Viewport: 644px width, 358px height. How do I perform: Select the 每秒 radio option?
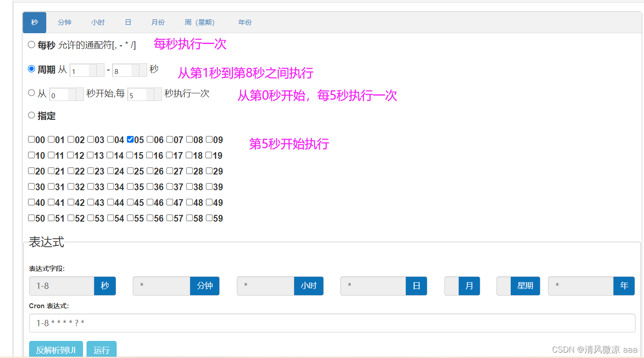click(31, 44)
